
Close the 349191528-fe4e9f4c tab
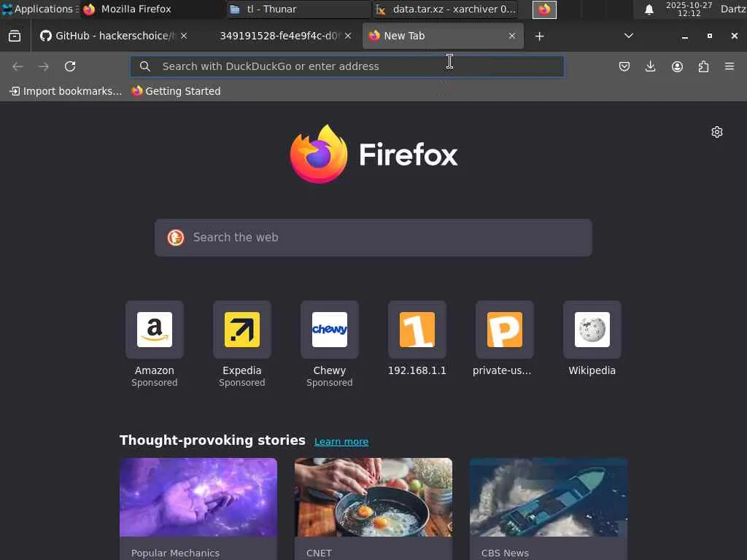coord(348,36)
